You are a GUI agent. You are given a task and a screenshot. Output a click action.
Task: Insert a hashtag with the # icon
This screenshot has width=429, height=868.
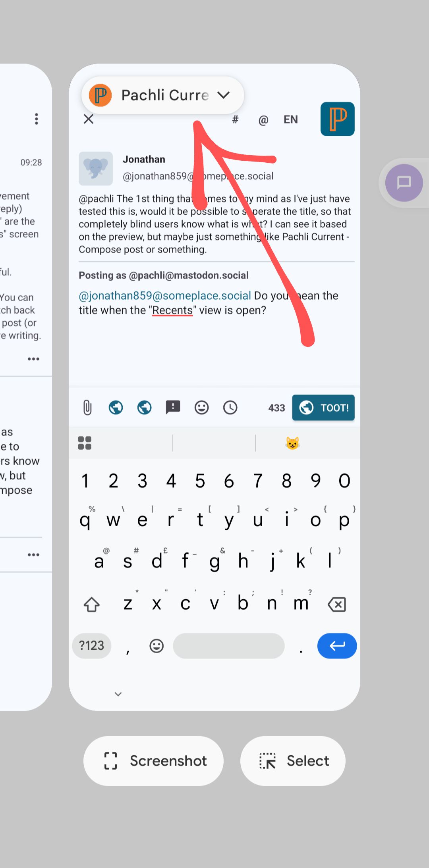click(x=235, y=119)
